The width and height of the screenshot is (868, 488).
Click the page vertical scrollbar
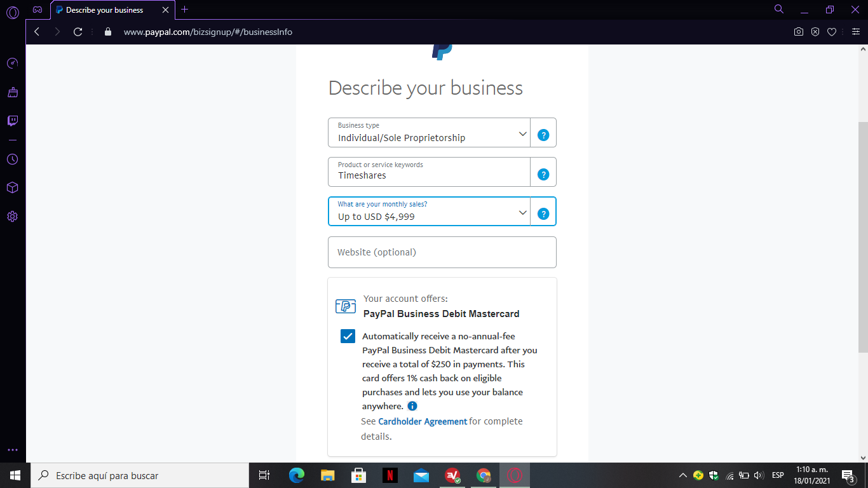(863, 238)
